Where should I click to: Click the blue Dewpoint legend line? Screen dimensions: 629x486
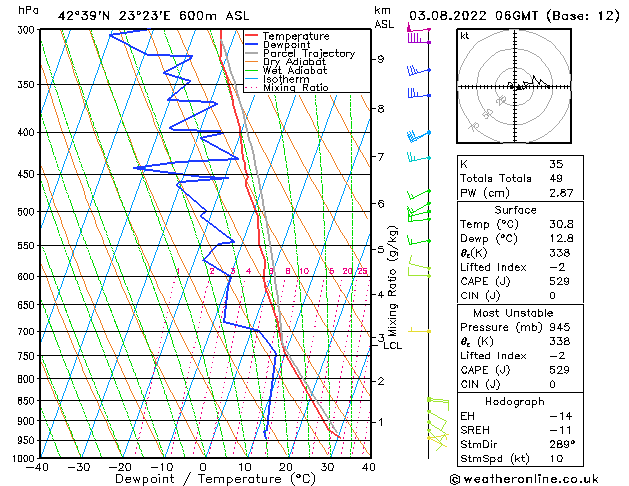click(x=251, y=44)
